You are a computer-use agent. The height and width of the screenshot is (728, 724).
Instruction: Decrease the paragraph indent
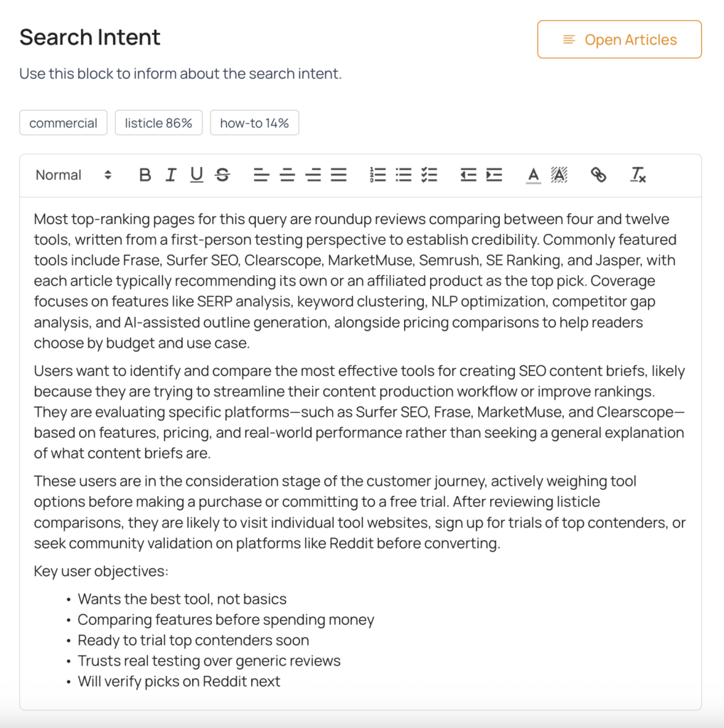468,175
